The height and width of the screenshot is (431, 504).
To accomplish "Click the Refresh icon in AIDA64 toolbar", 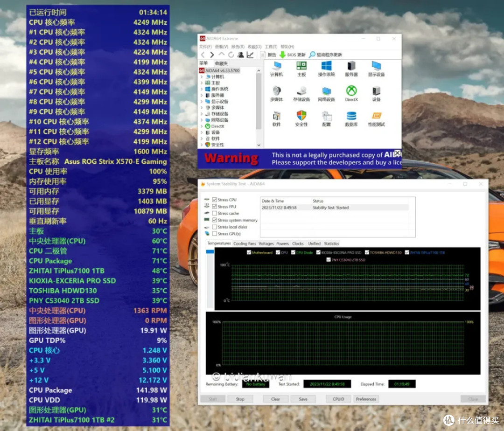I will coord(231,55).
